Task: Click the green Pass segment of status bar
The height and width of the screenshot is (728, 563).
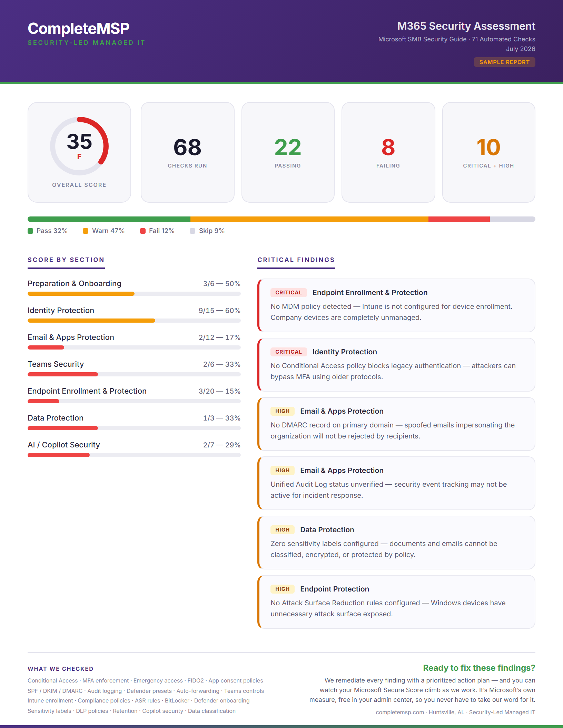Action: pyautogui.click(x=109, y=219)
